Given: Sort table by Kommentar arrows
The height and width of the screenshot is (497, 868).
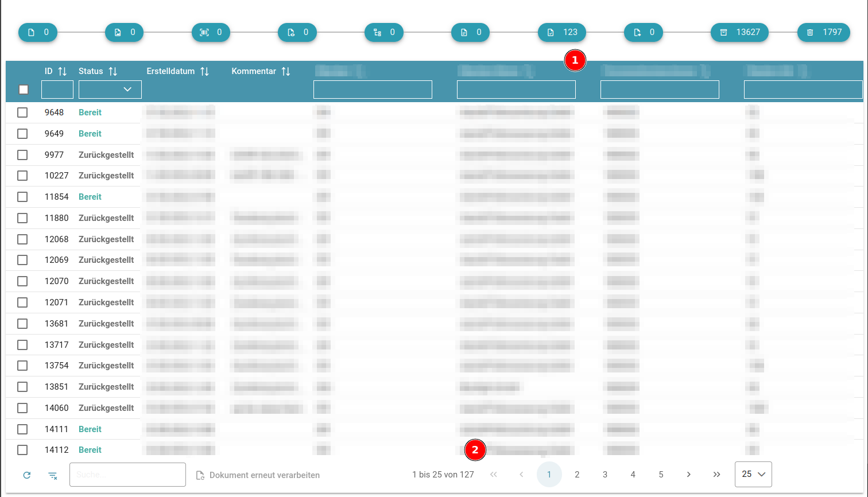Looking at the screenshot, I should tap(285, 71).
